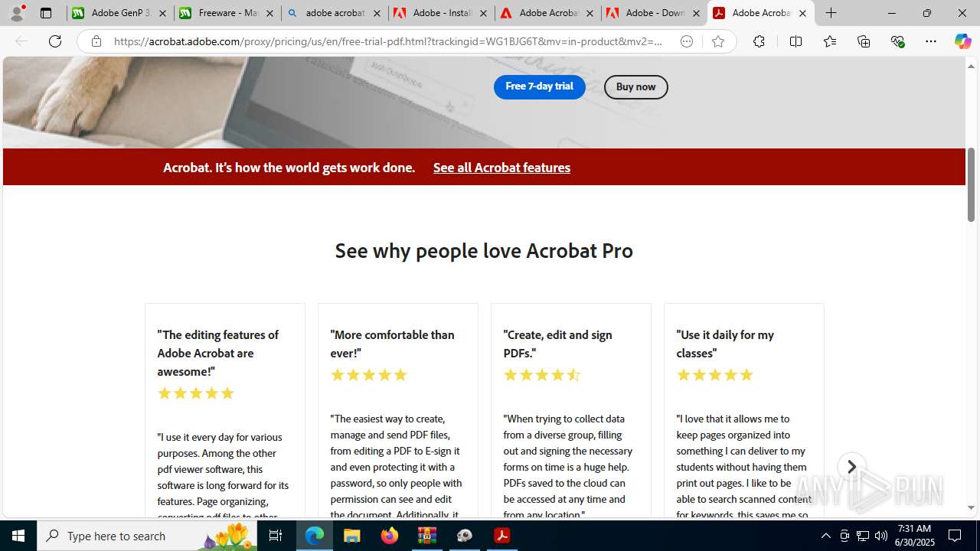Open the Extensions icon
The image size is (980, 551).
point(759,41)
